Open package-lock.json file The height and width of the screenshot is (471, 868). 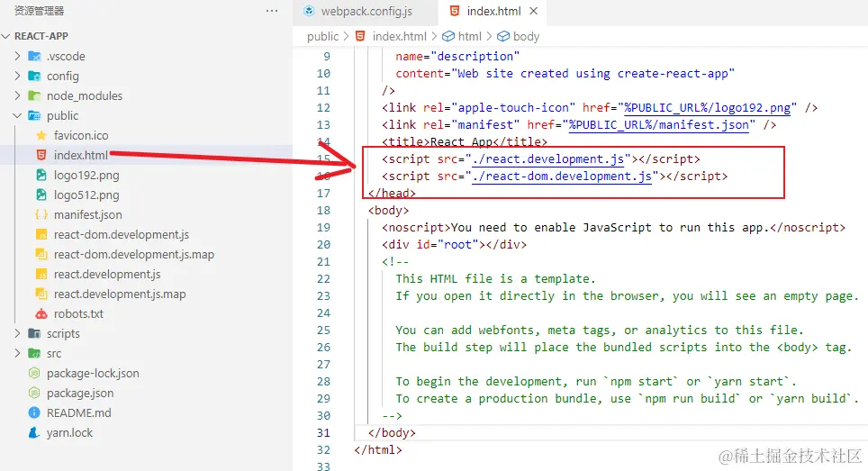pos(93,374)
